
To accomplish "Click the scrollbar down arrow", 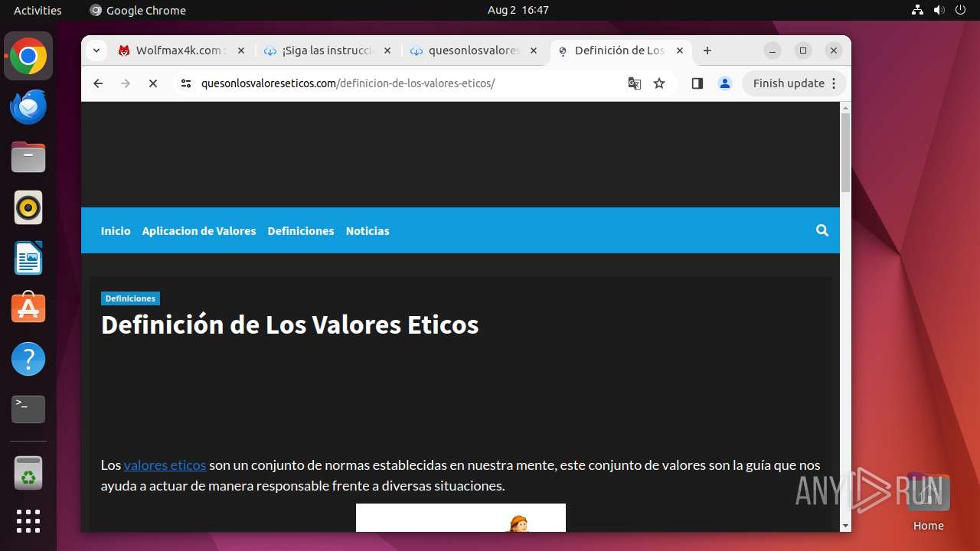I will point(845,526).
